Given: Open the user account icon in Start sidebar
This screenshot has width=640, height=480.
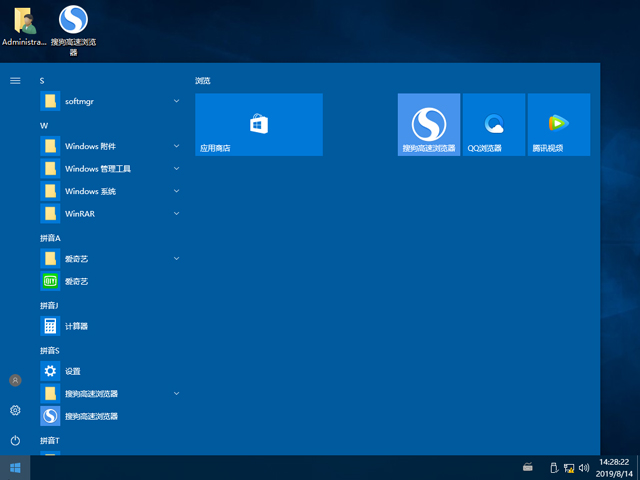Looking at the screenshot, I should [x=15, y=380].
